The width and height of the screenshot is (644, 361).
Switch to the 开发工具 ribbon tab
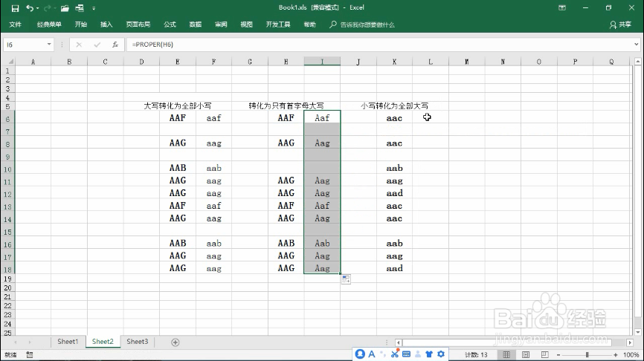pyautogui.click(x=278, y=25)
